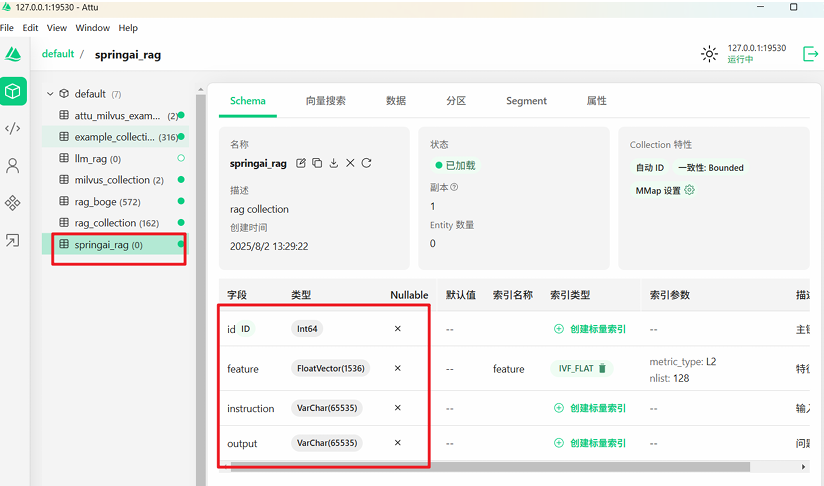The image size is (824, 486).
Task: Toggle the light/dark theme sun icon
Action: (709, 54)
